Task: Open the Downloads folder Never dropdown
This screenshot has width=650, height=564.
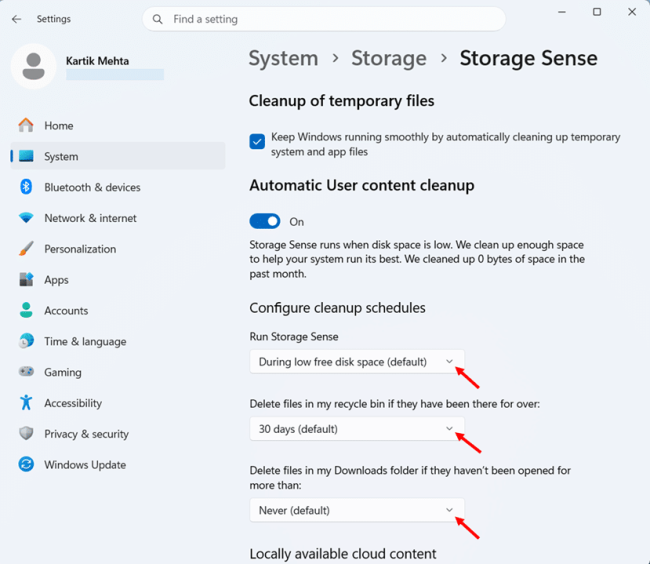Action: (x=357, y=510)
